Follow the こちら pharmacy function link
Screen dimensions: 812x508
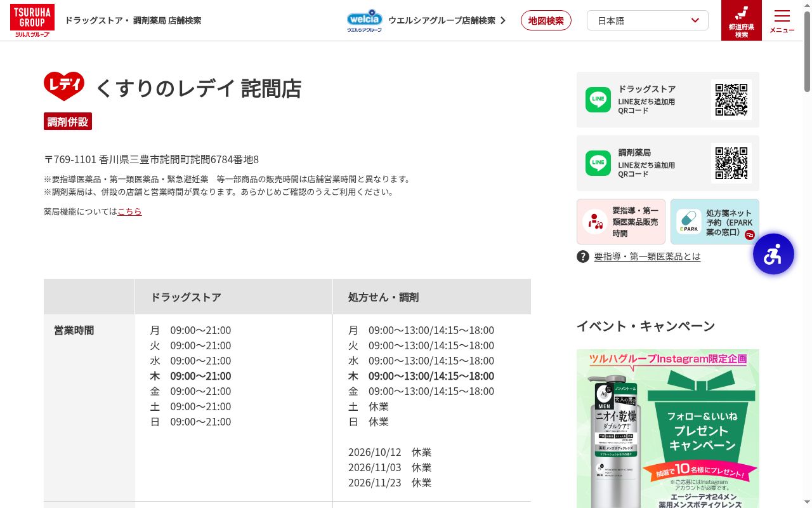pyautogui.click(x=129, y=211)
